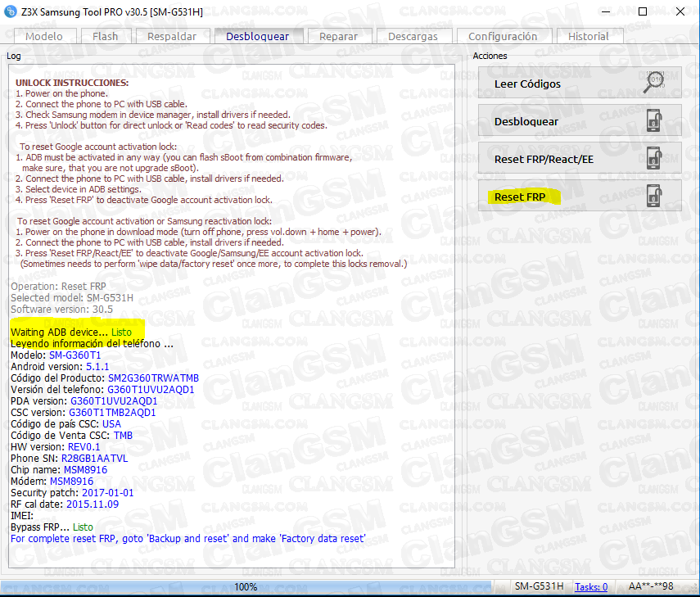The image size is (700, 597).
Task: Click the Acciones panel label
Action: click(490, 56)
